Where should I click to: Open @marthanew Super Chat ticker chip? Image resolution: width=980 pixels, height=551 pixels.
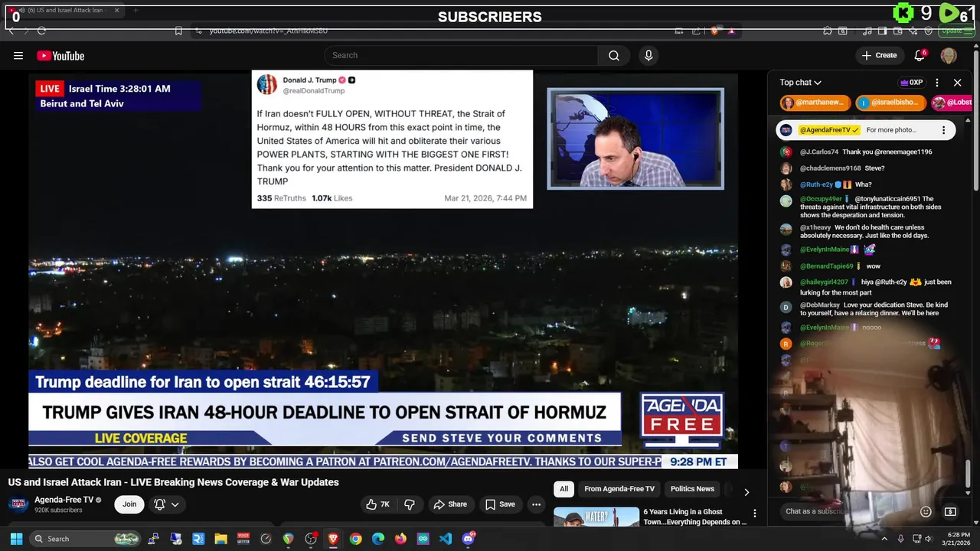(815, 103)
